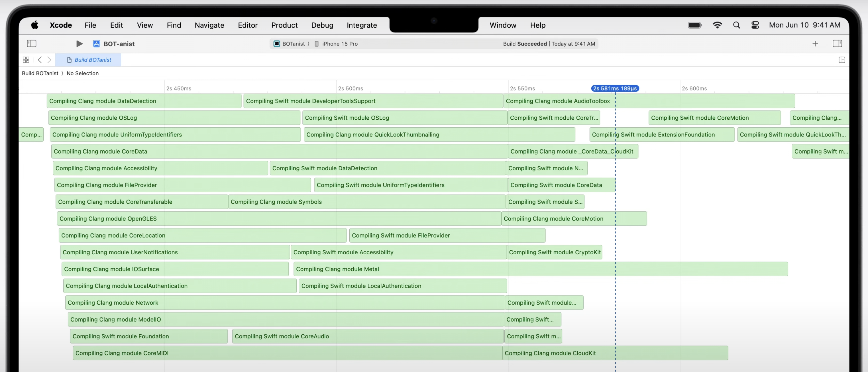Open the Build BOTanist breadcrumb menu
Image resolution: width=868 pixels, height=372 pixels.
tap(40, 73)
